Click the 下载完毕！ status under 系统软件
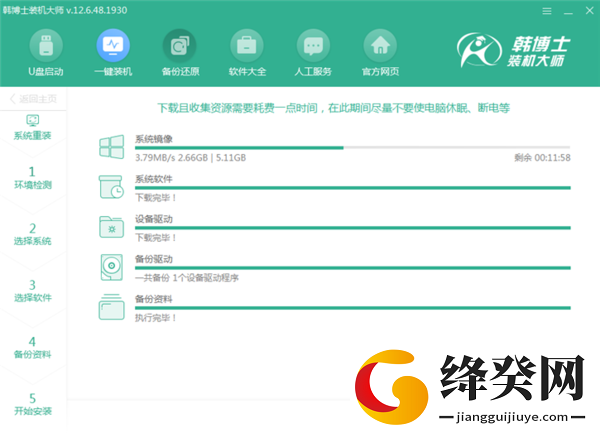Screen dimensions: 600x433 tap(156, 198)
